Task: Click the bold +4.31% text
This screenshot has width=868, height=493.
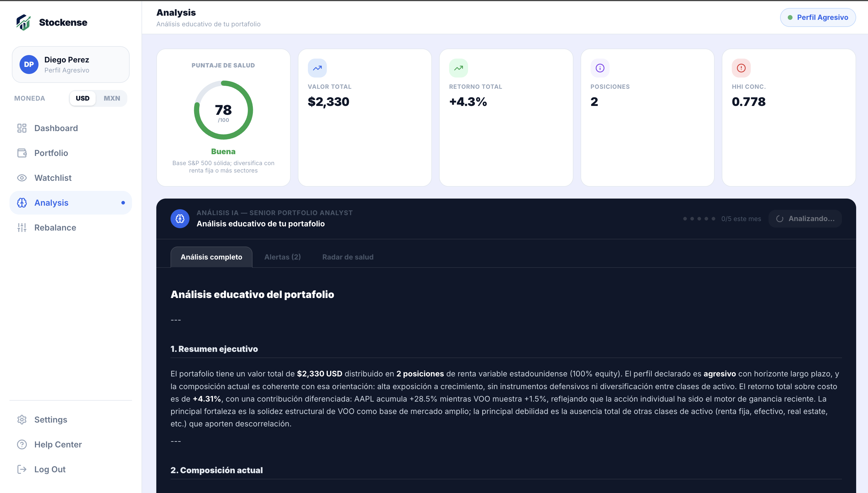Action: pyautogui.click(x=207, y=399)
